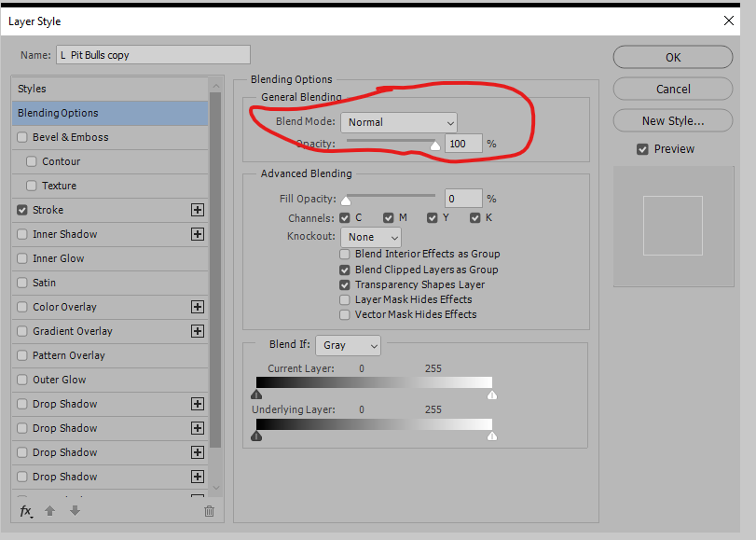Click the fx icon at bottom of styles list

point(25,511)
